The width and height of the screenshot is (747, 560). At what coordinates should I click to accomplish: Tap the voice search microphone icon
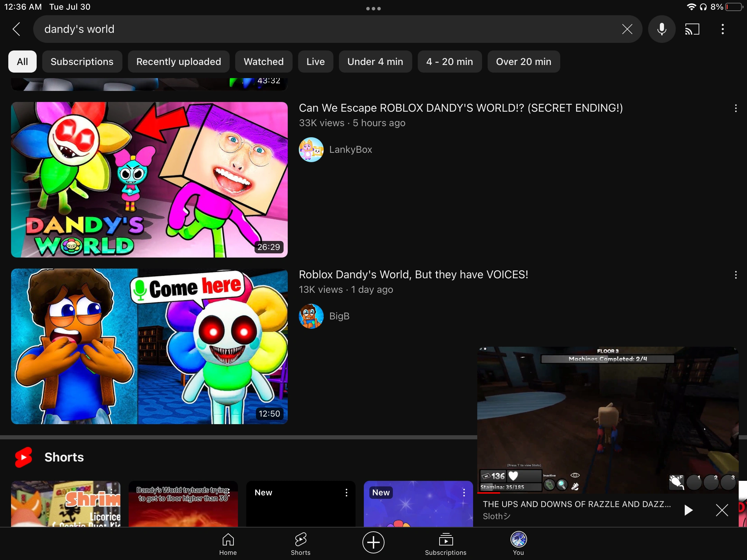pos(662,29)
